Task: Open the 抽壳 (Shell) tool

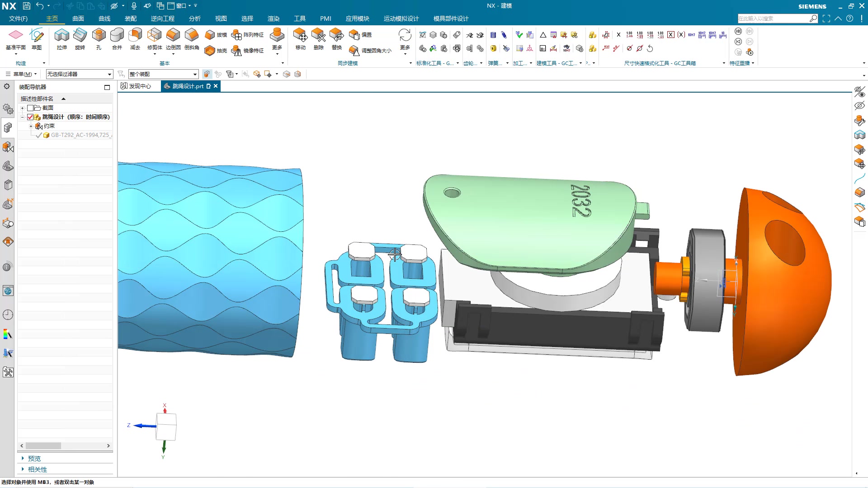Action: click(x=217, y=51)
